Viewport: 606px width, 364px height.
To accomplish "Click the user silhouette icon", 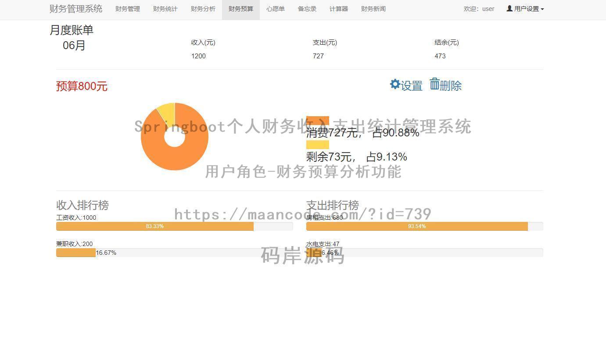I will coord(509,8).
